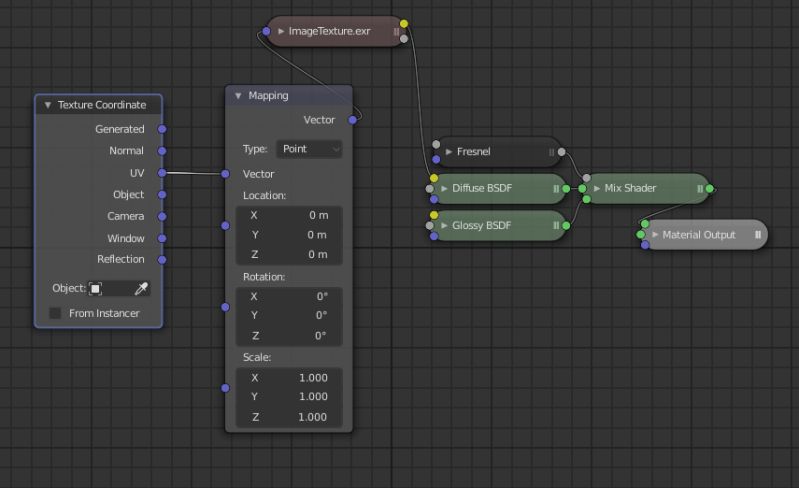Enable the From Instancer checkbox

[55, 313]
